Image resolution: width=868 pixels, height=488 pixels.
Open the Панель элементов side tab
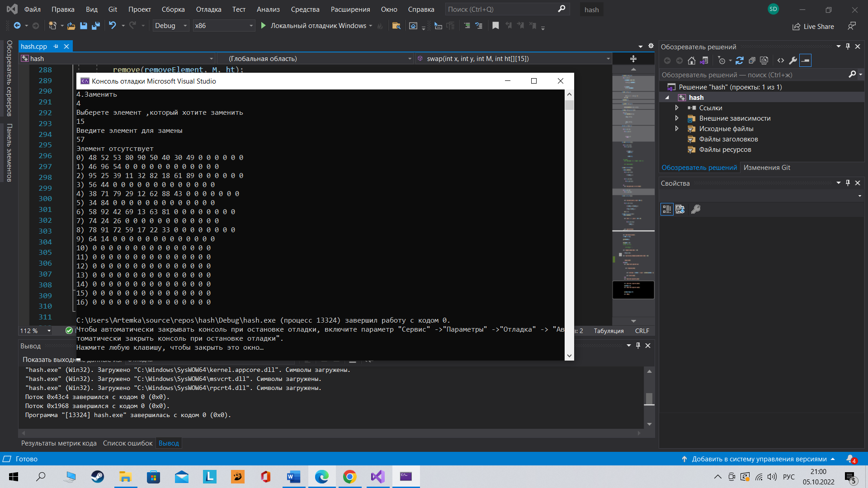9,153
